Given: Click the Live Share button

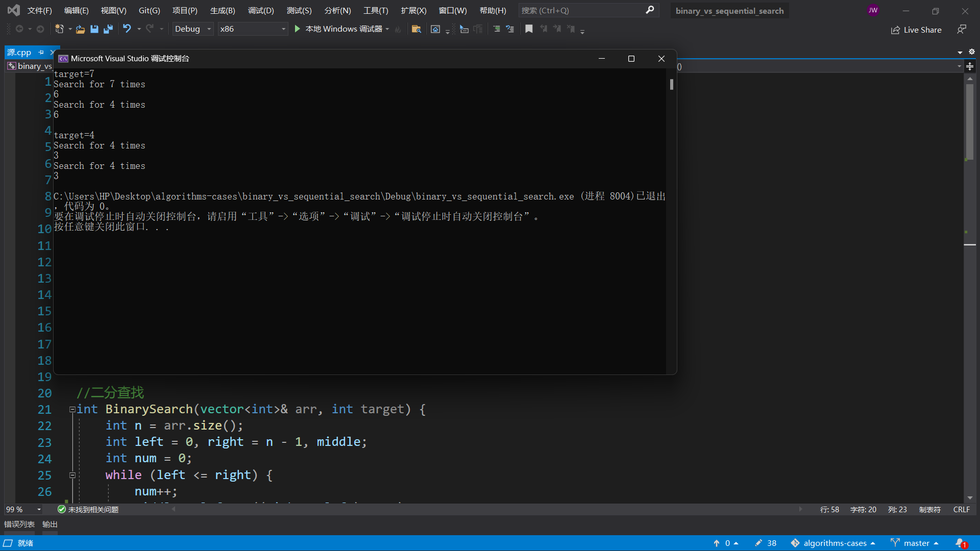Looking at the screenshot, I should [916, 30].
